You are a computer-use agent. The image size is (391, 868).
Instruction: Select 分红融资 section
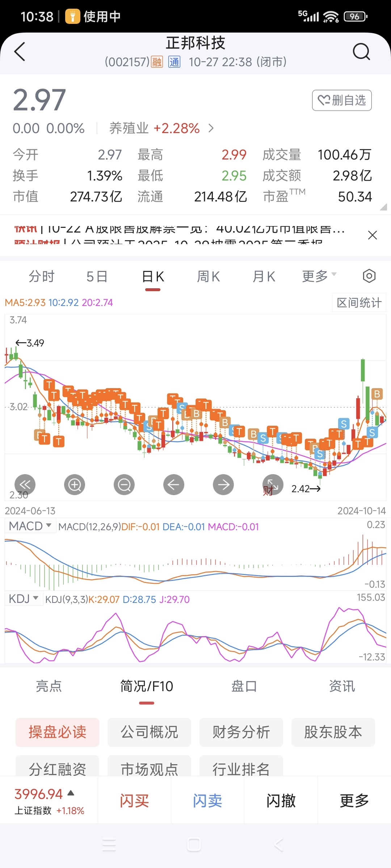57,766
